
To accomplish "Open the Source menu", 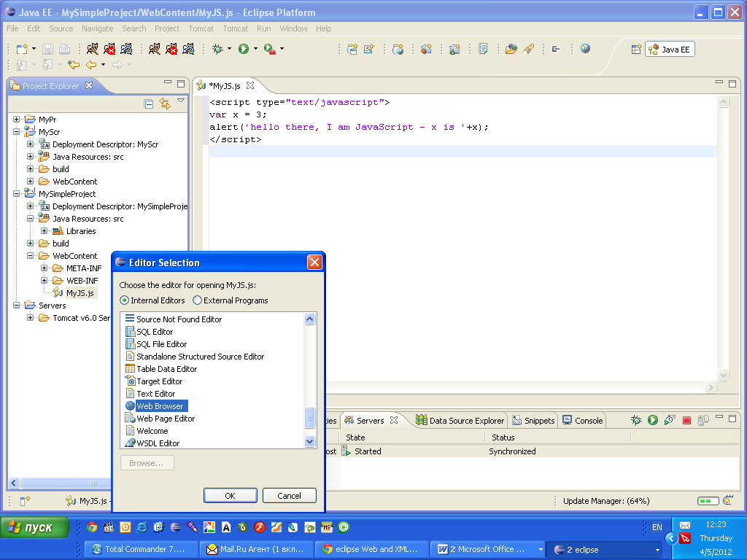I will (61, 28).
